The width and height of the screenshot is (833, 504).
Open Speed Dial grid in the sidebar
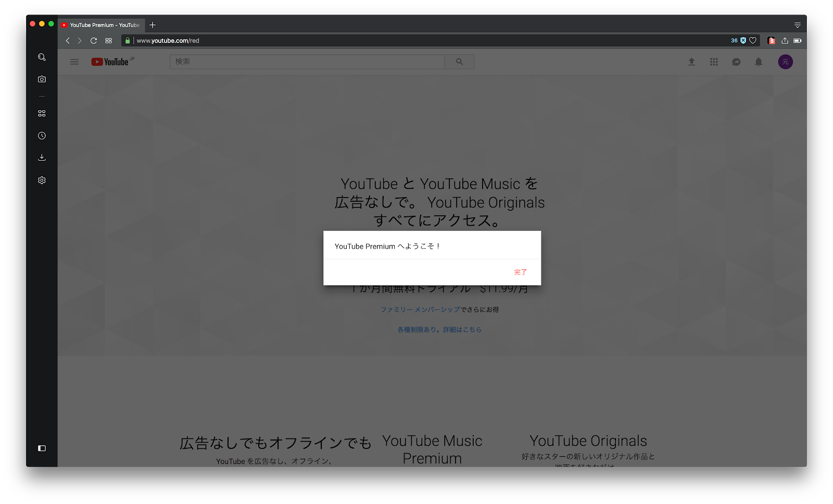tap(42, 113)
